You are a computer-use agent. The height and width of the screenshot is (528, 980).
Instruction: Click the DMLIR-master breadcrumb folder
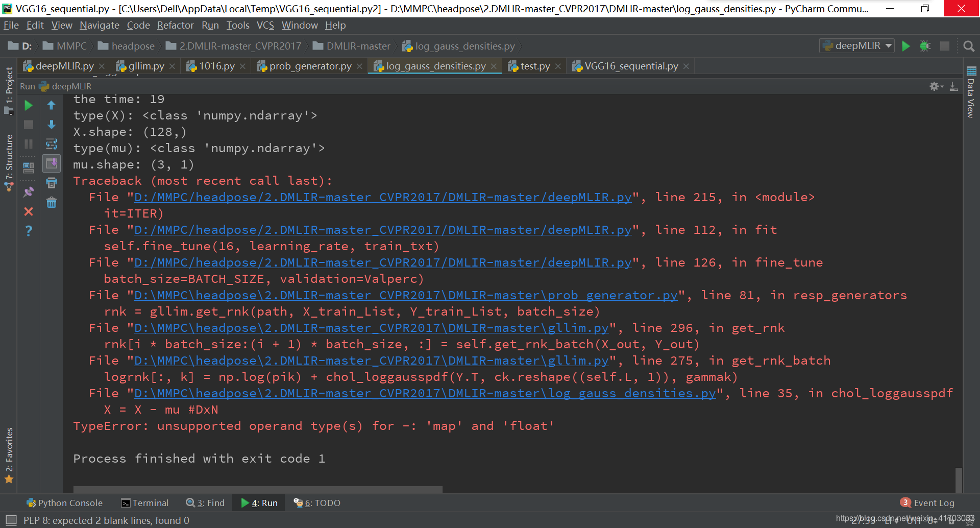pos(352,46)
